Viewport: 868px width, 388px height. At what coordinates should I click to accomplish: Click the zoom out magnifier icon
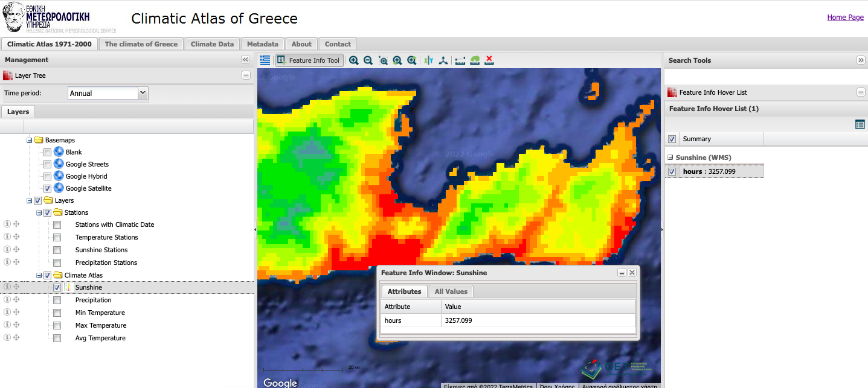point(368,60)
